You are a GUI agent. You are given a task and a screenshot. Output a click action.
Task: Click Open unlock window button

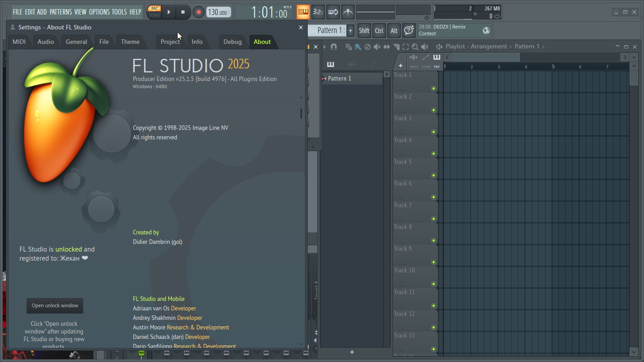coord(55,305)
